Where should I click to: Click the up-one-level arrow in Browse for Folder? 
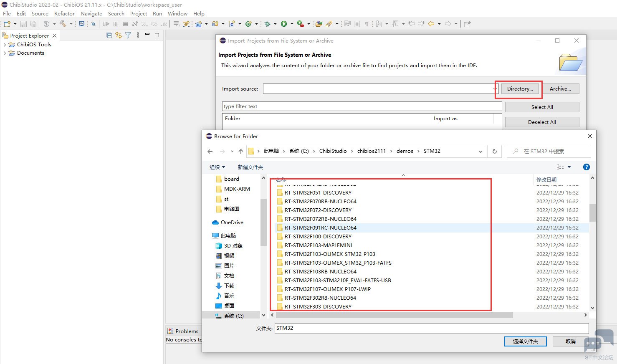[241, 152]
